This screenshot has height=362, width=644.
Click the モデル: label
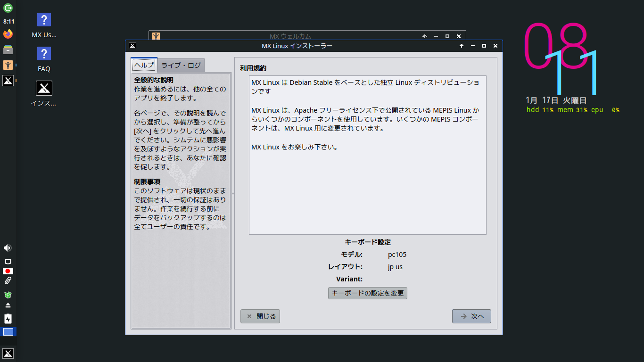352,255
